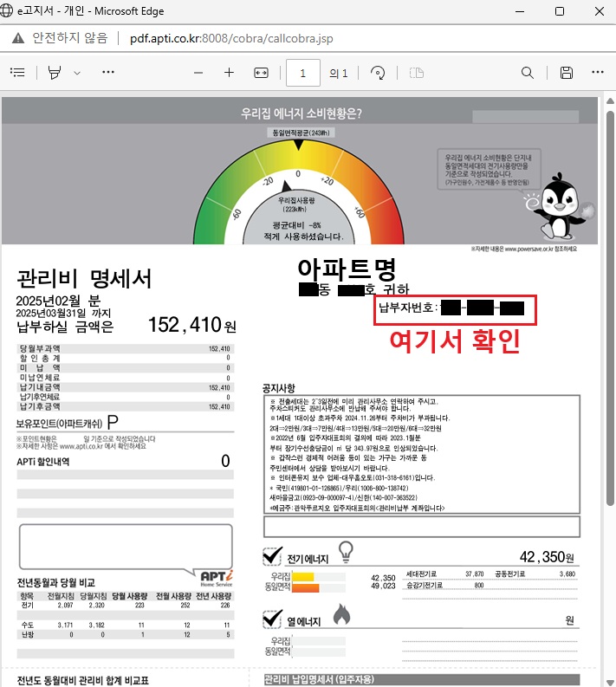616x687 pixels.
Task: Open the table of contents sidebar icon
Action: click(x=17, y=72)
